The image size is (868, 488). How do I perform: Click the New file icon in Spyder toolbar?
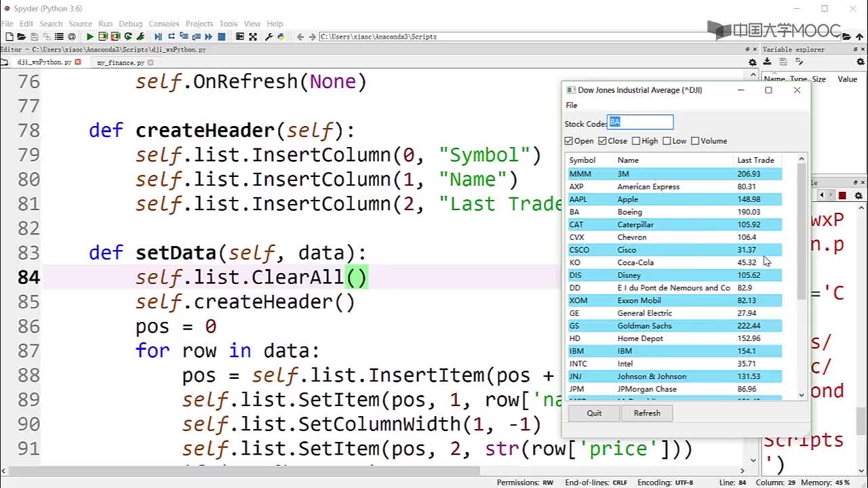[9, 37]
